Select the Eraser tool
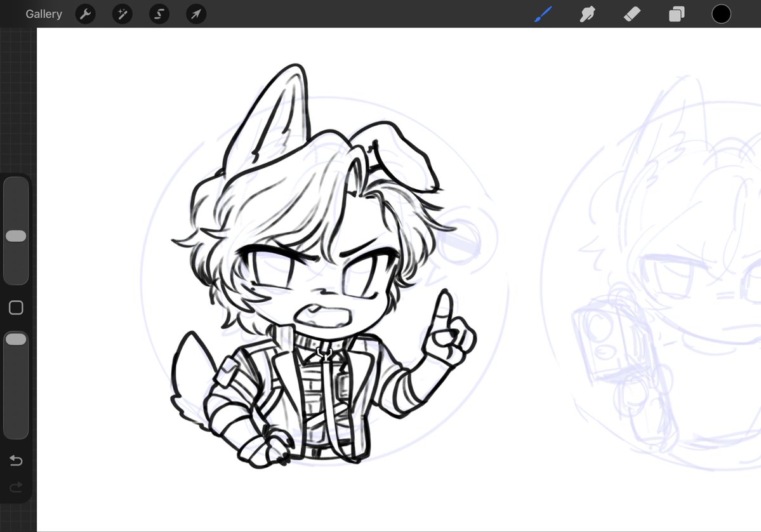 click(632, 14)
